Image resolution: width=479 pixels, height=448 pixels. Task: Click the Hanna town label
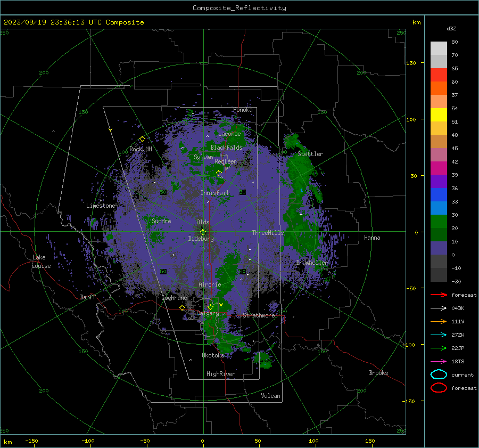coord(372,238)
